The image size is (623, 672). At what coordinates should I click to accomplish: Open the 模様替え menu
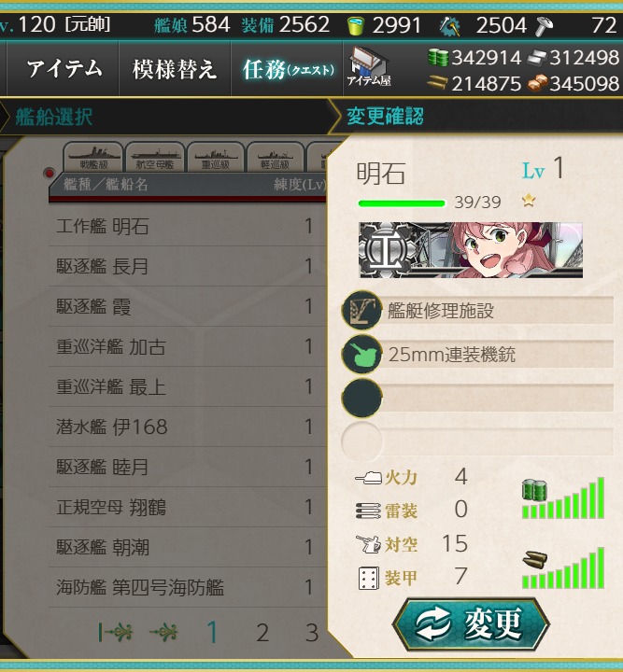(175, 69)
